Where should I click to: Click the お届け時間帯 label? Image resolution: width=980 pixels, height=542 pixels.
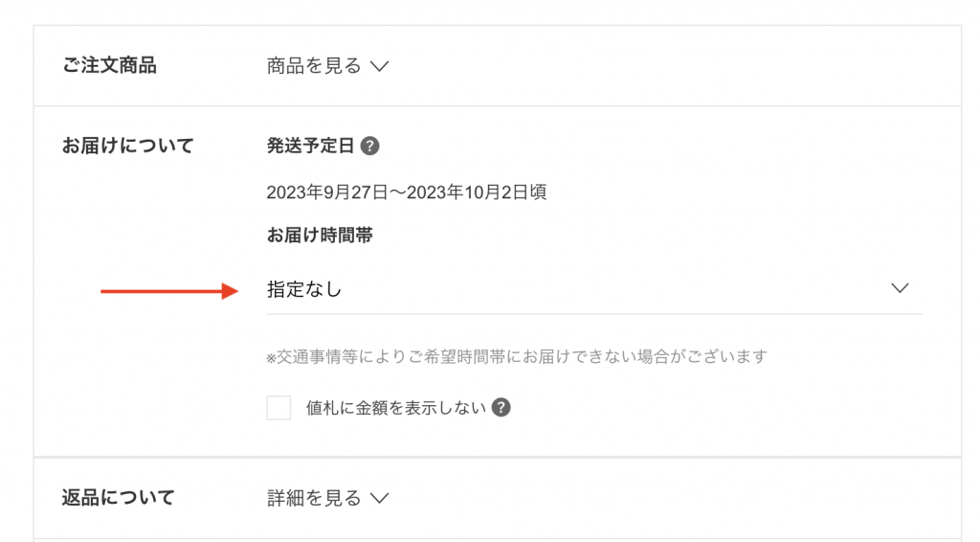pos(320,236)
